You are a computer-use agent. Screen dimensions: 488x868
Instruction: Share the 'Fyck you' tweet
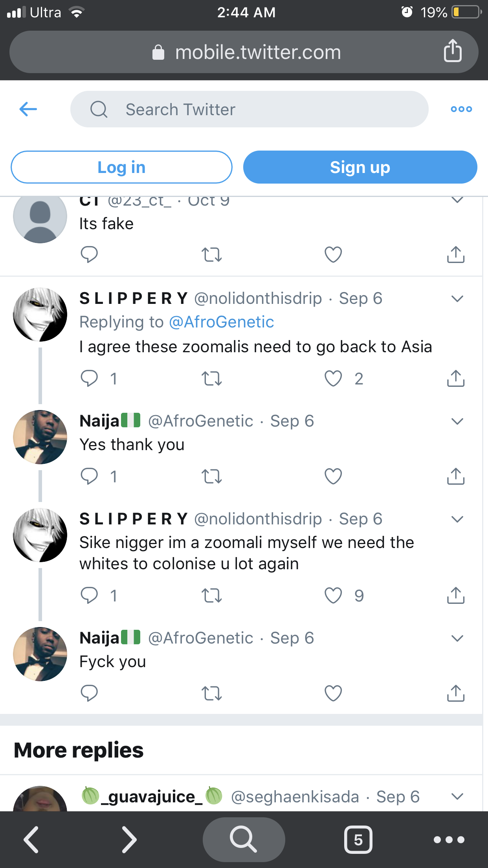point(455,693)
